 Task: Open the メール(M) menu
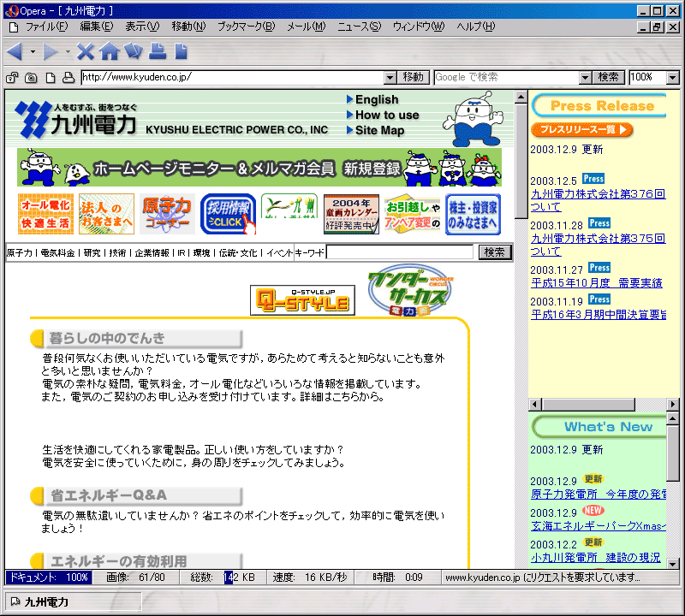click(307, 27)
